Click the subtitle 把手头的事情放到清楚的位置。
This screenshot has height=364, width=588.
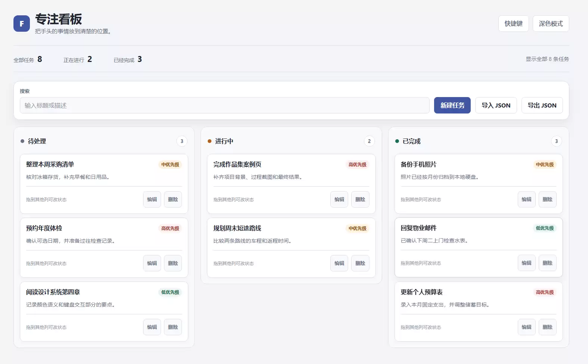pos(74,31)
